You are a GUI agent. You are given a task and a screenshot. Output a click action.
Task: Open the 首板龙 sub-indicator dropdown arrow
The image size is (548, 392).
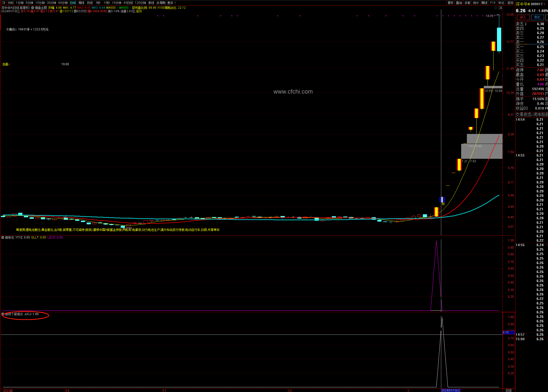pyautogui.click(x=3, y=237)
